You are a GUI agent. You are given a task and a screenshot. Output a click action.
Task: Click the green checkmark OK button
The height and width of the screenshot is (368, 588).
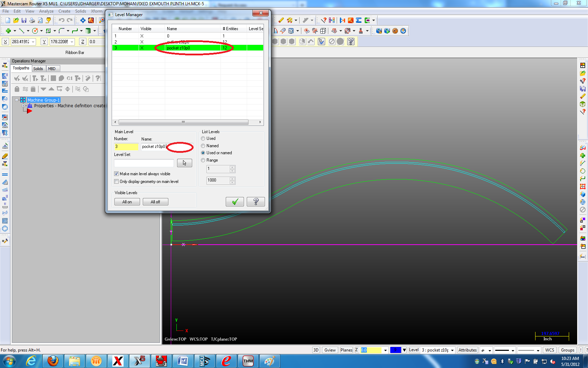(x=234, y=202)
